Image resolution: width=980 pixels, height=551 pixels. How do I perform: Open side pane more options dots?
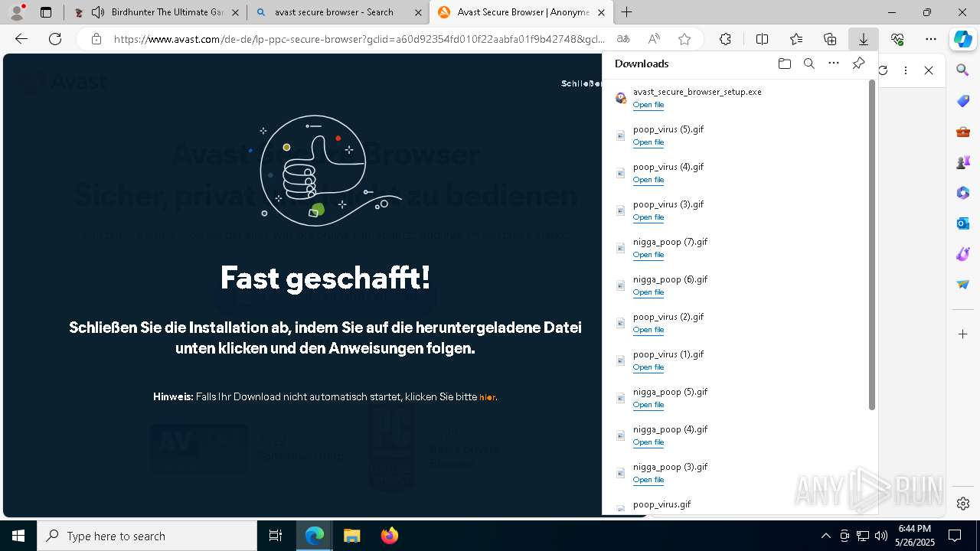coord(906,70)
